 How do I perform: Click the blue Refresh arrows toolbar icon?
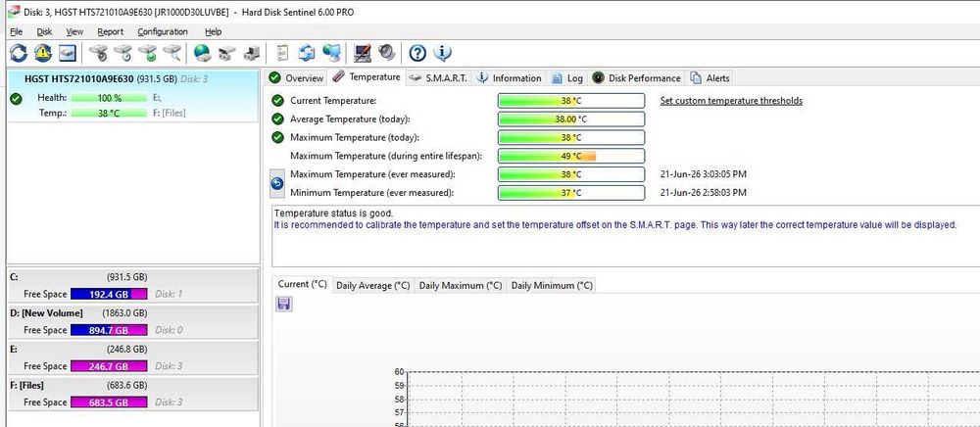click(x=18, y=53)
